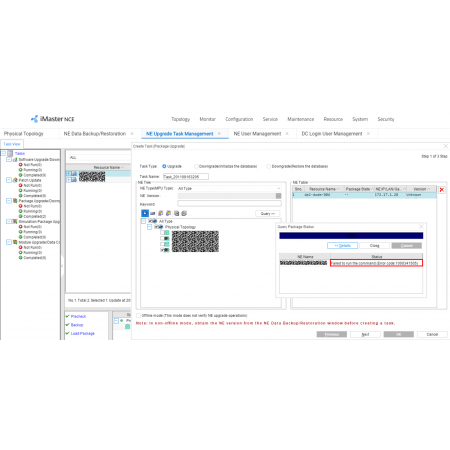Screen dimensions: 450x450
Task: Click the Patch Update tree node icon
Action: [x=15, y=180]
